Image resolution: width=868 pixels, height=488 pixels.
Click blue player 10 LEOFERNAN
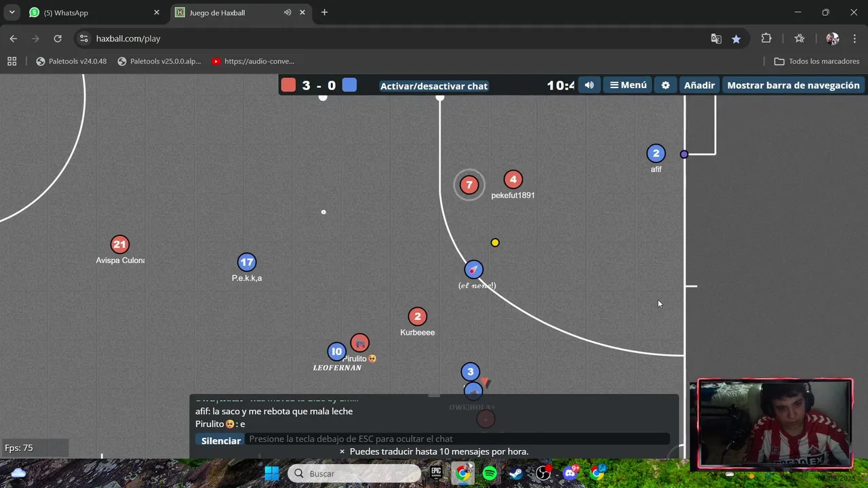[x=336, y=351]
